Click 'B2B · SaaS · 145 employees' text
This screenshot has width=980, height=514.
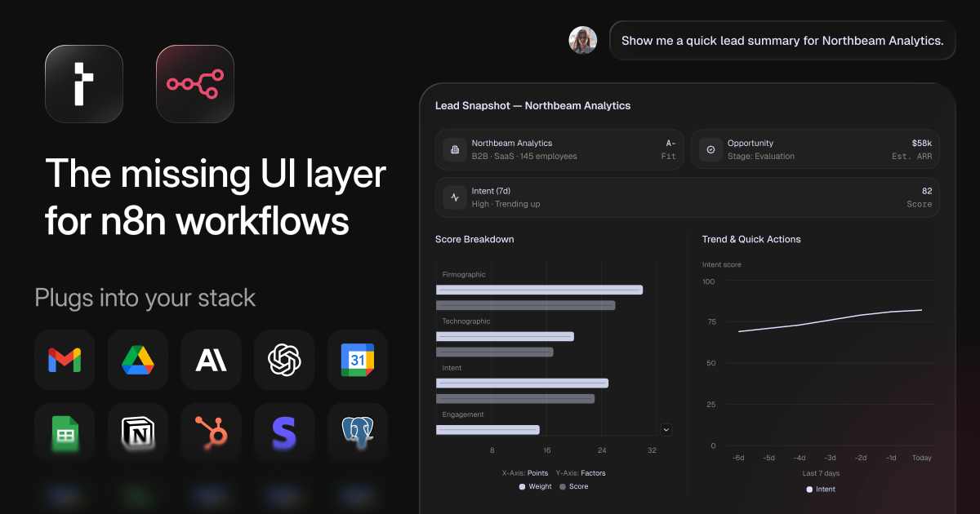click(x=524, y=157)
